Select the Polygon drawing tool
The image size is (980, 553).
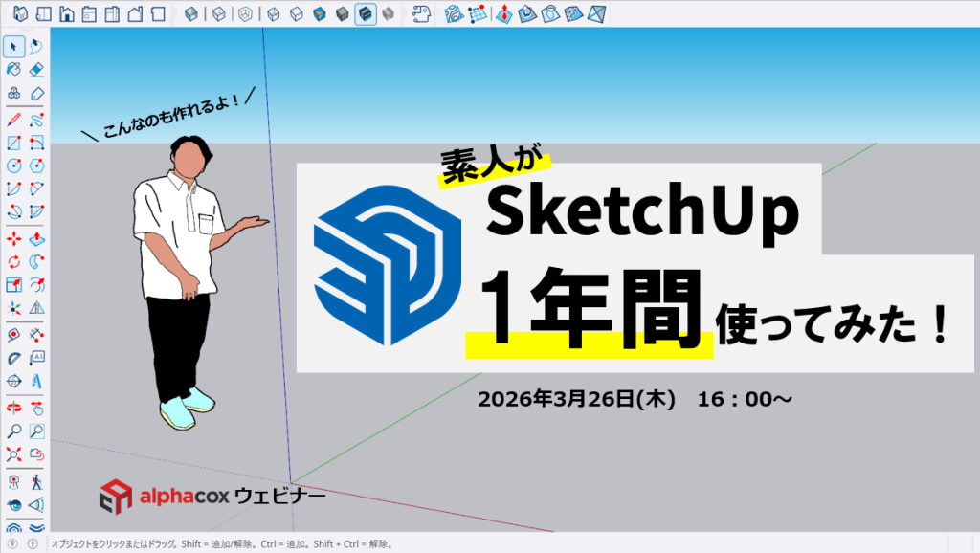pos(36,166)
